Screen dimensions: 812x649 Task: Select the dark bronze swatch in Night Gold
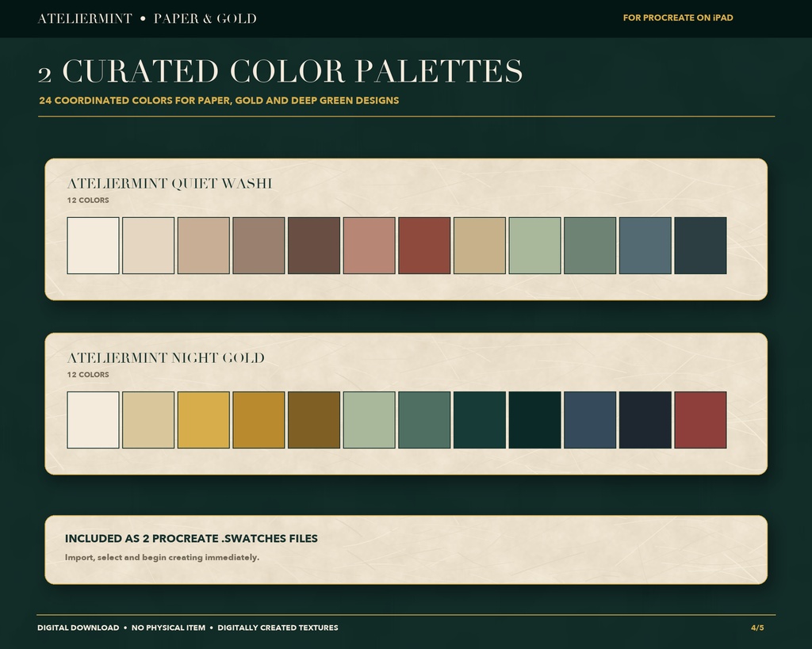(314, 420)
